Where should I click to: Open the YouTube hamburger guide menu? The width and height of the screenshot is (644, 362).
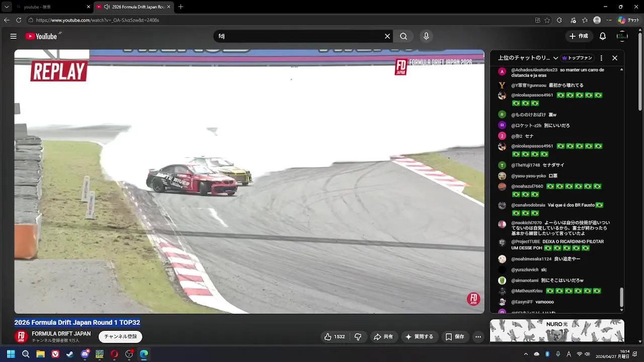point(14,36)
